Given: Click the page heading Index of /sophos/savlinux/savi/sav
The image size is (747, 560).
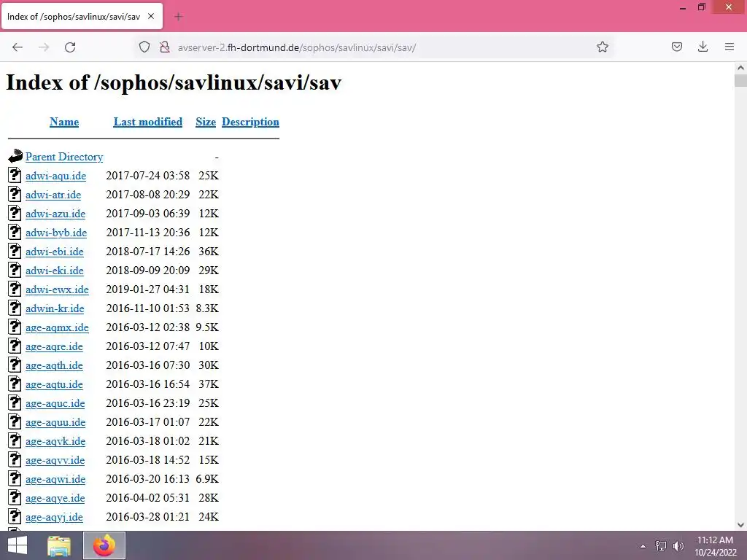Looking at the screenshot, I should click(174, 83).
